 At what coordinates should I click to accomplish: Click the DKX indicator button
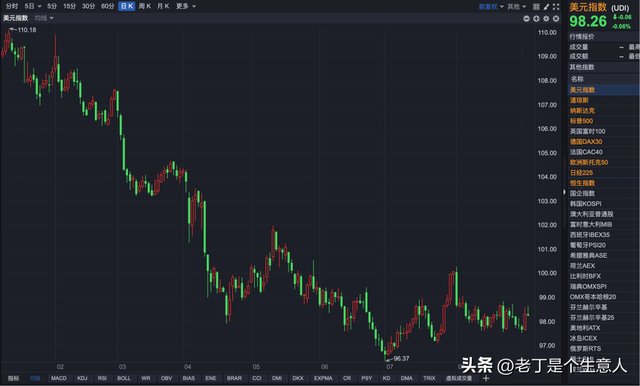[x=298, y=378]
